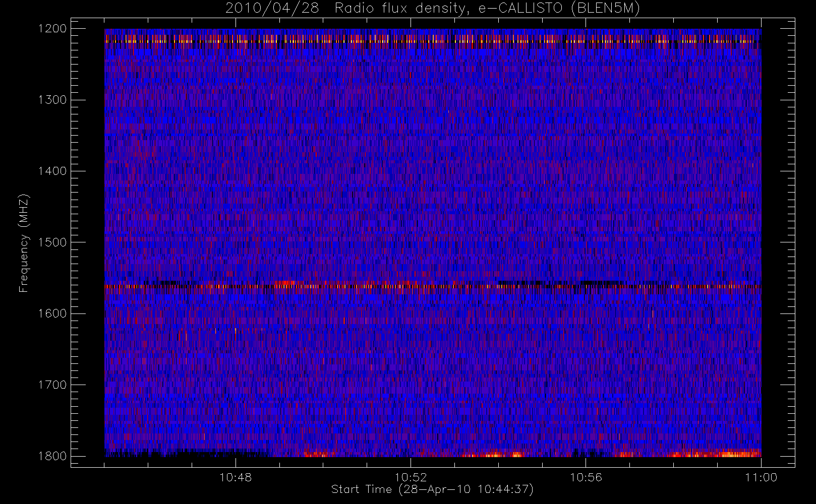Click the 10:56 time tick label
Viewport: 816px width, 504px height.
coord(586,477)
